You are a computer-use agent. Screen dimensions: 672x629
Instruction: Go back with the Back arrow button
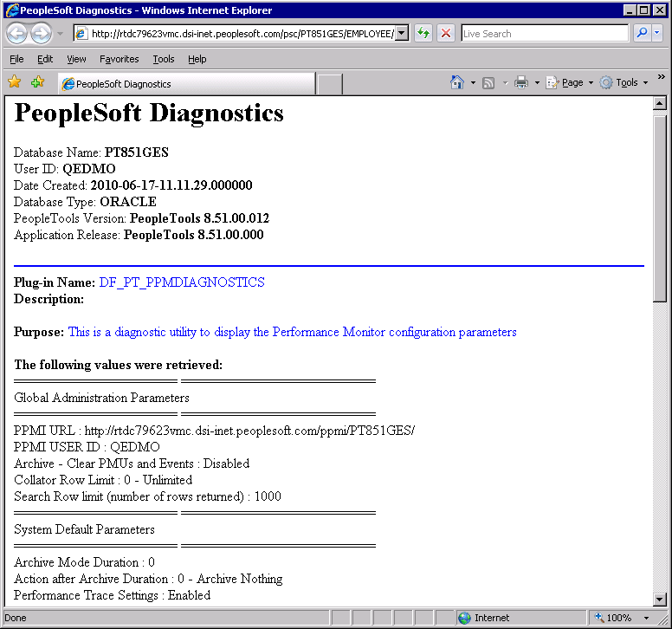pos(17,34)
